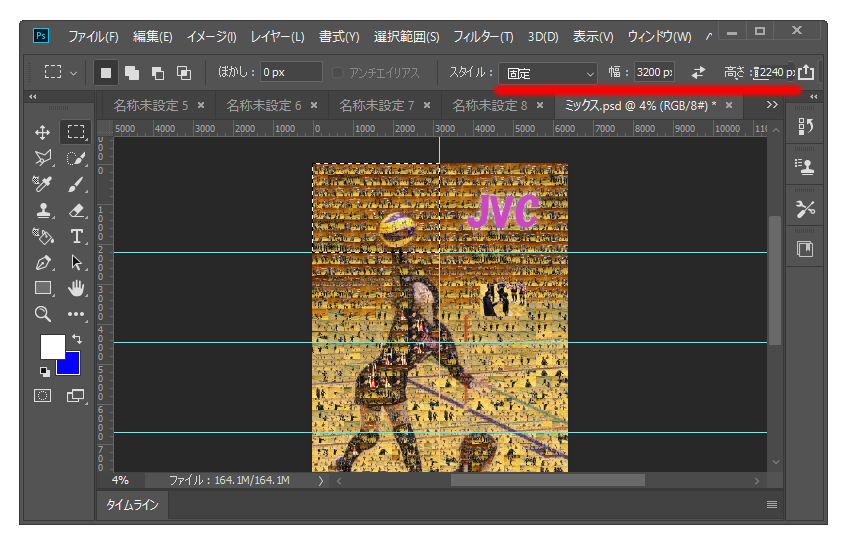Swap foreground and background colors
Image resolution: width=850 pixels, height=550 pixels.
click(77, 339)
